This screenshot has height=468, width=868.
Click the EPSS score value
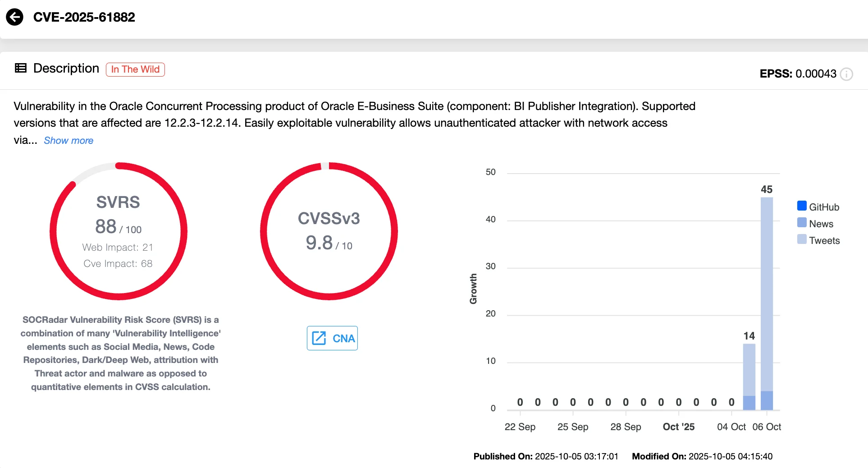coord(816,73)
